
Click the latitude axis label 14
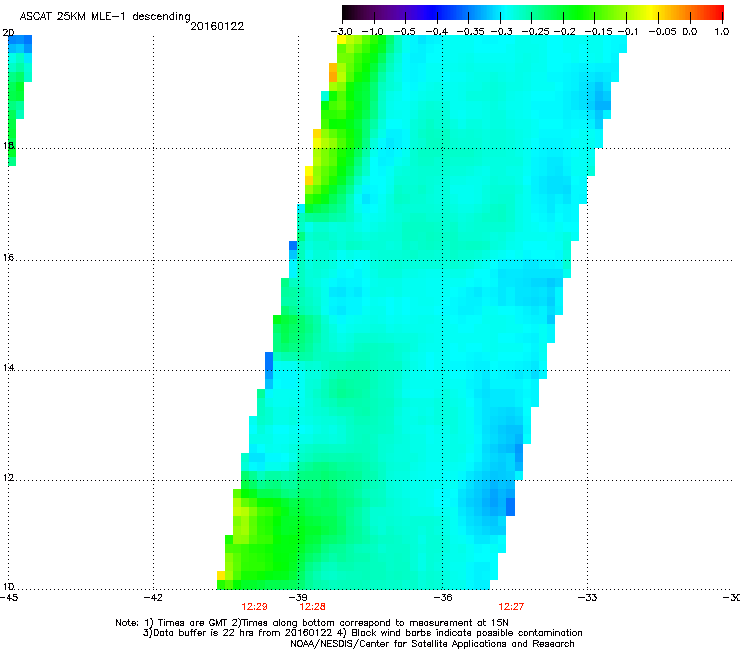point(8,368)
